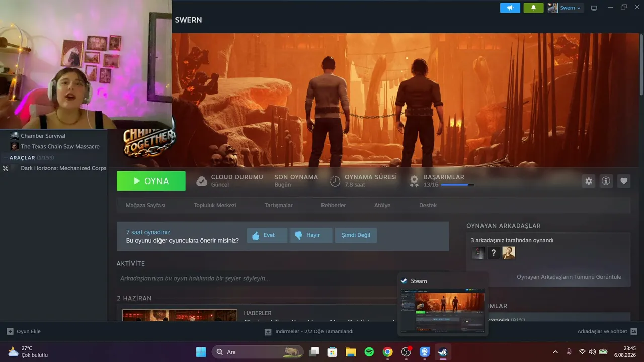Open Steam announcements megaphone button
The image size is (644, 362).
(x=510, y=8)
